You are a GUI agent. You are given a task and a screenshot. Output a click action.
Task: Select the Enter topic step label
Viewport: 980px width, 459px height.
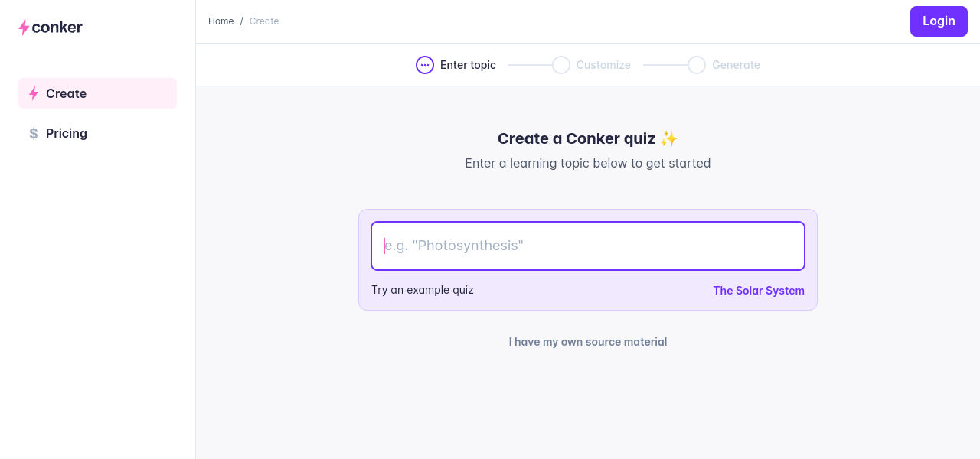pos(468,65)
